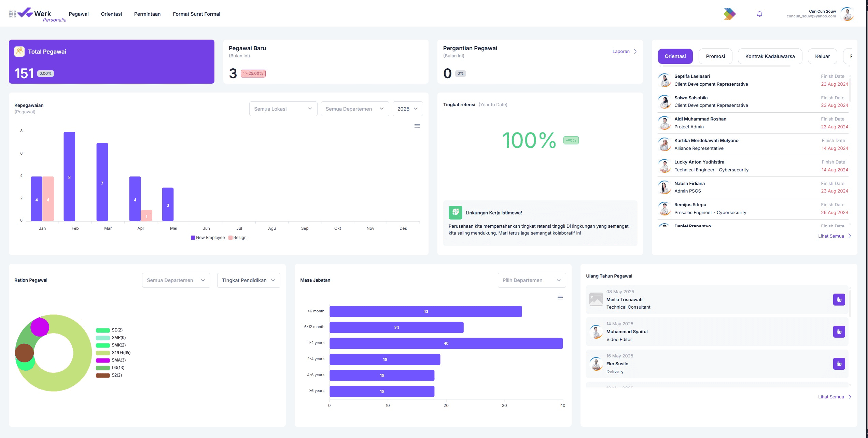Click Septifa Laelasari's avatar
This screenshot has height=438, width=868.
click(x=664, y=80)
